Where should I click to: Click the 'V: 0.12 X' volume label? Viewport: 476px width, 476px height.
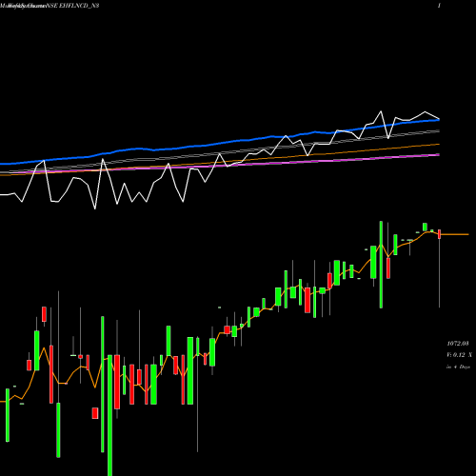tap(459, 355)
